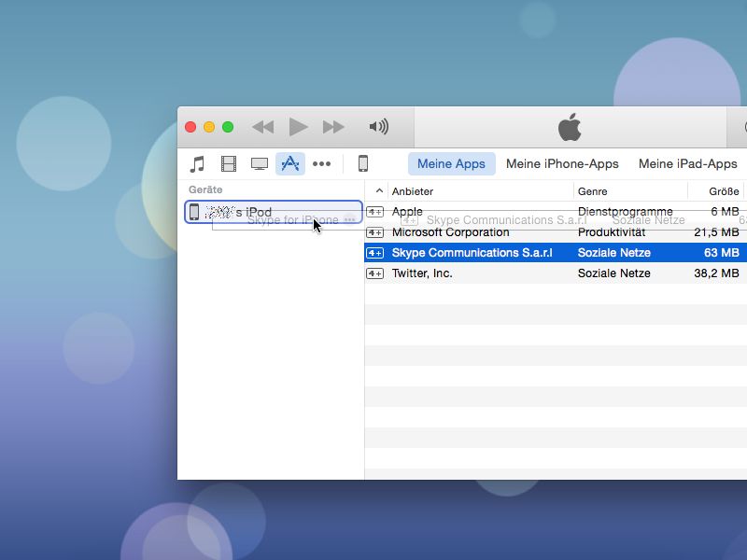Viewport: 747px width, 560px height.
Task: Click the iPod device icon in sidebar
Action: pos(194,212)
